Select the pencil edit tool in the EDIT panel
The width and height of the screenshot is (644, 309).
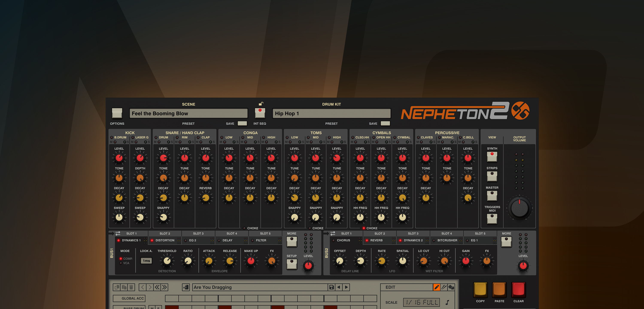[437, 287]
